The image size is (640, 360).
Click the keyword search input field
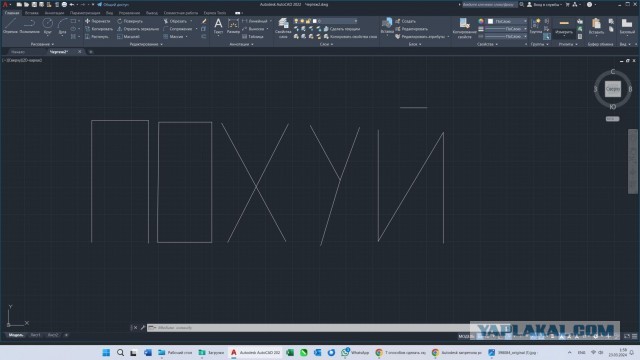[489, 4]
